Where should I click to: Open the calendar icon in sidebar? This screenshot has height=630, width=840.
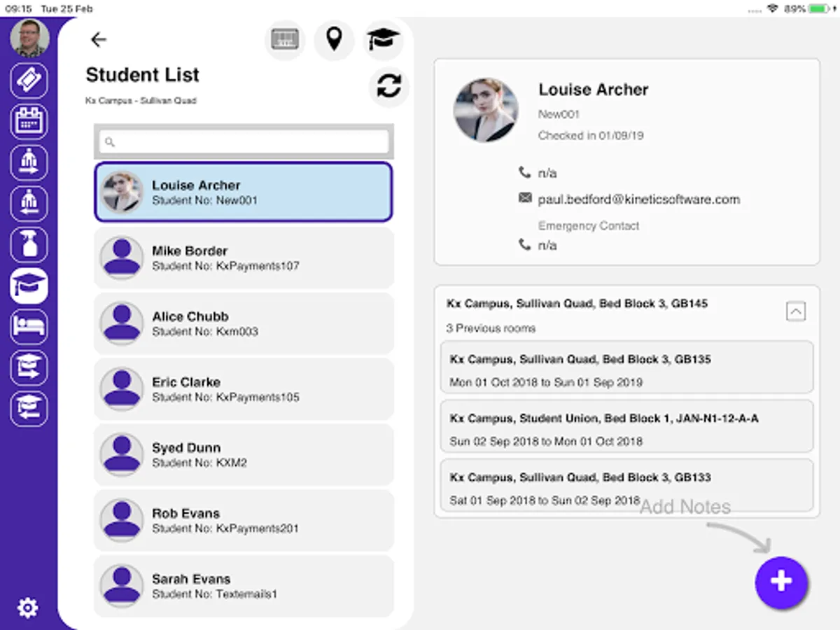pyautogui.click(x=29, y=122)
